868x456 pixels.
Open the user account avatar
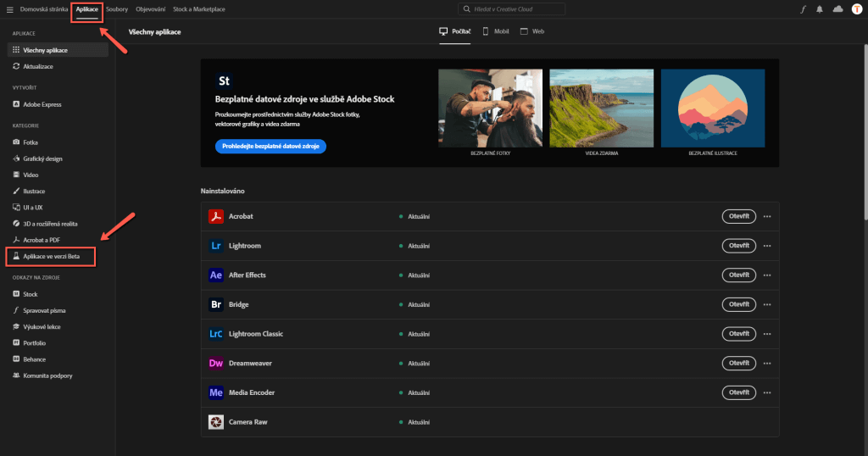(x=856, y=8)
